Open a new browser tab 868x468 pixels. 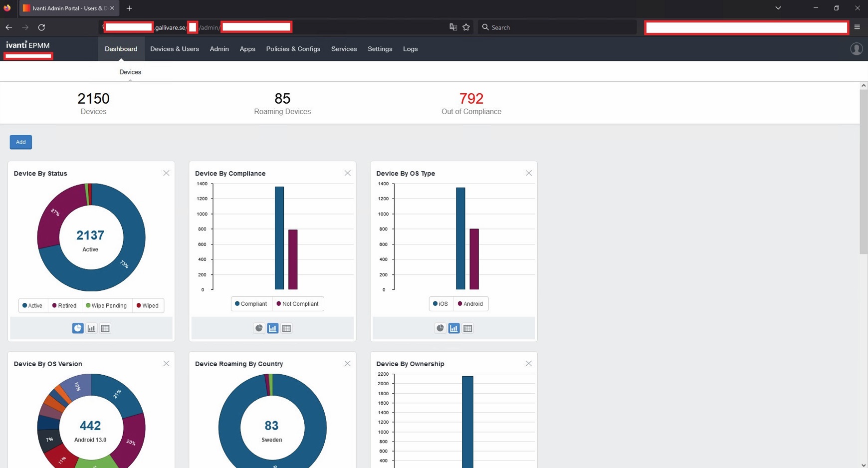tap(129, 8)
